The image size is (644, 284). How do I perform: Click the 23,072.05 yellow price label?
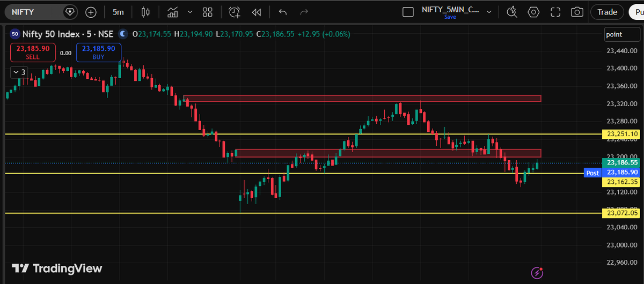pyautogui.click(x=622, y=213)
